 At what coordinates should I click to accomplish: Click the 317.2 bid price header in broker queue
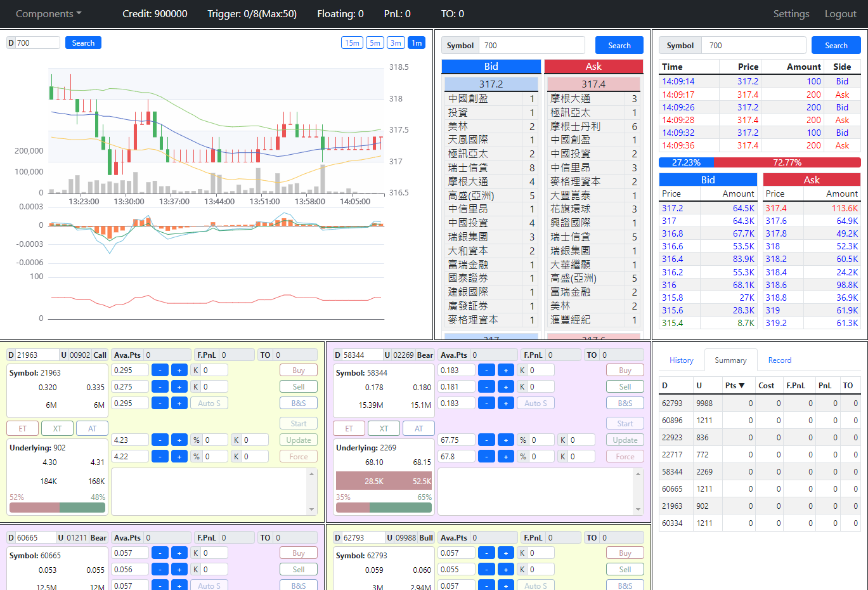click(x=491, y=84)
